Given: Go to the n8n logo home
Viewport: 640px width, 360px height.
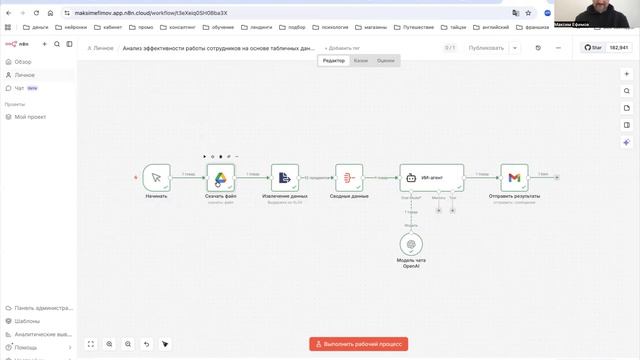Looking at the screenshot, I should [17, 44].
